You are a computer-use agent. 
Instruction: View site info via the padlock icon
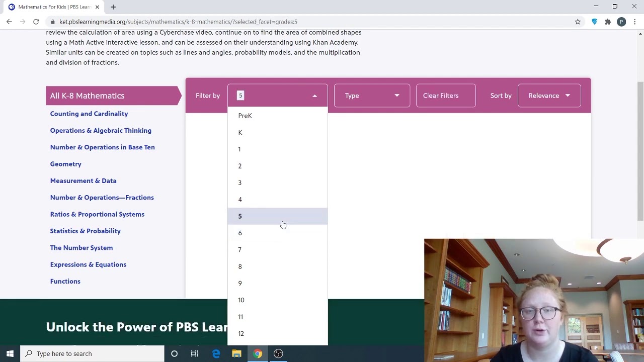tap(52, 22)
